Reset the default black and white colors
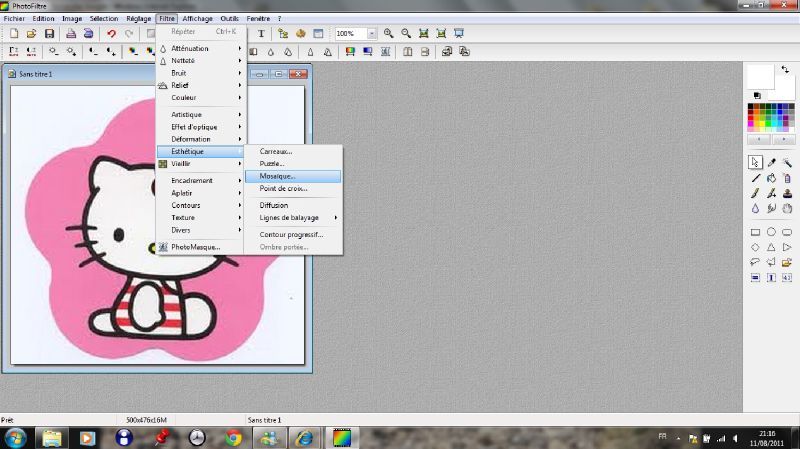 pos(757,95)
